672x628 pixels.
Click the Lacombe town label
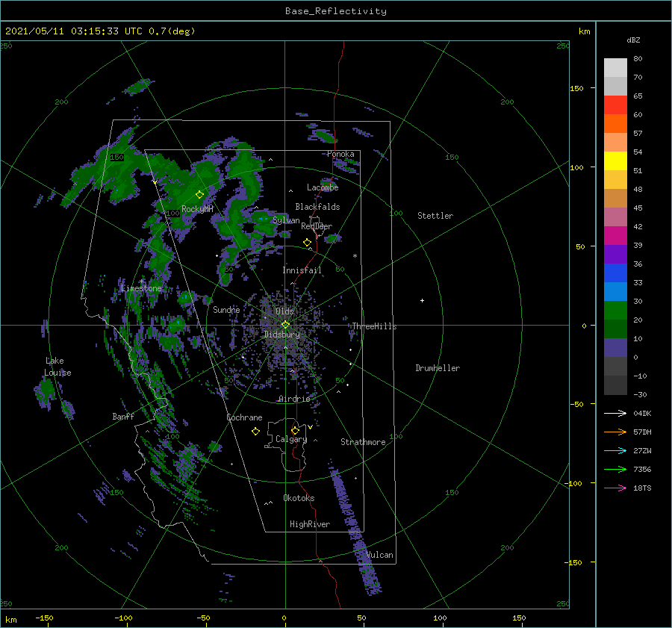tap(323, 187)
